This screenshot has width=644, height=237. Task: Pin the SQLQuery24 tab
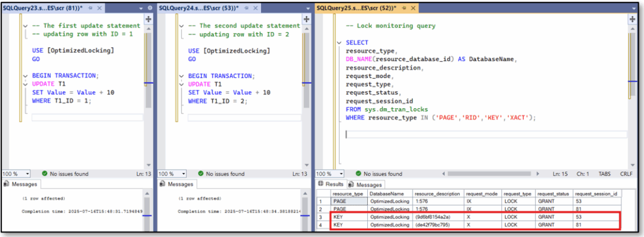click(x=247, y=8)
